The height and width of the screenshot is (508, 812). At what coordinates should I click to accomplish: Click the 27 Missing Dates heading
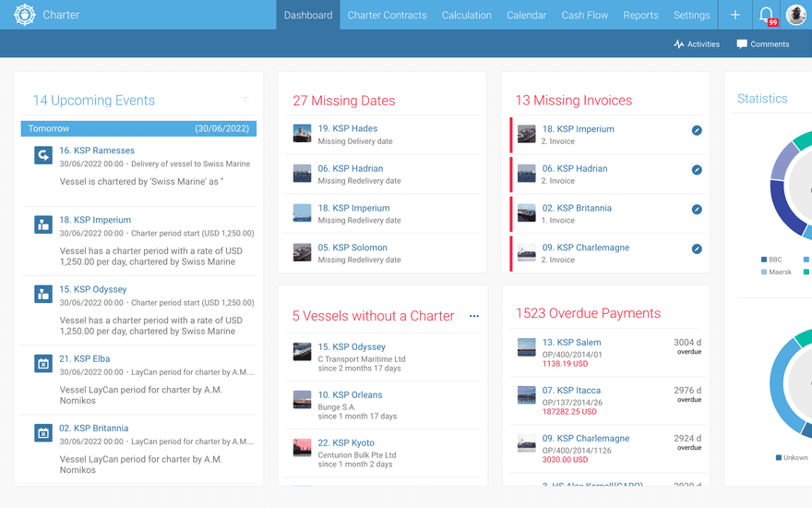coord(344,101)
